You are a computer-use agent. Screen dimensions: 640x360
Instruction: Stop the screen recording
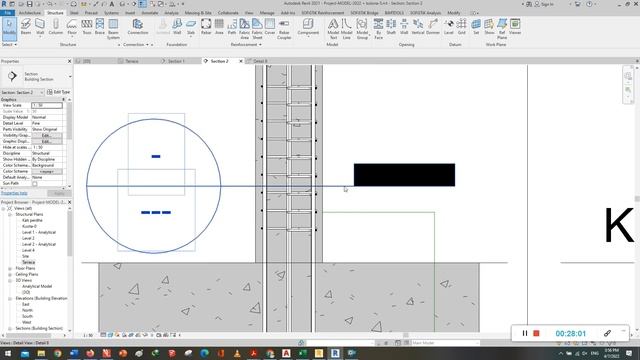pos(536,333)
